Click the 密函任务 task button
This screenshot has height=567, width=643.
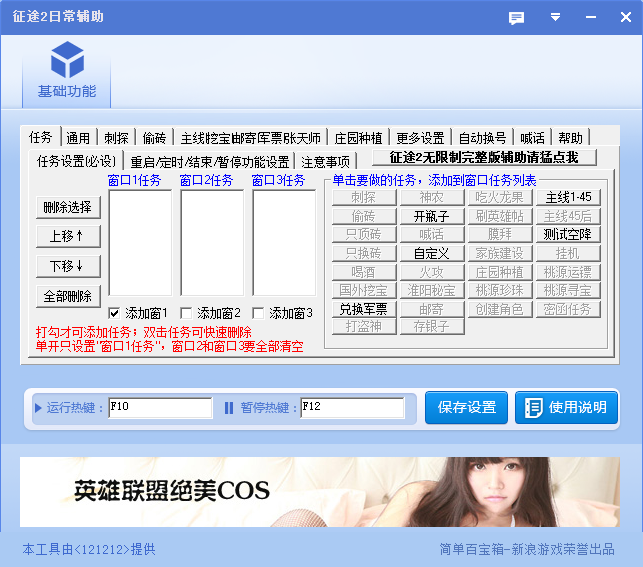click(x=568, y=309)
